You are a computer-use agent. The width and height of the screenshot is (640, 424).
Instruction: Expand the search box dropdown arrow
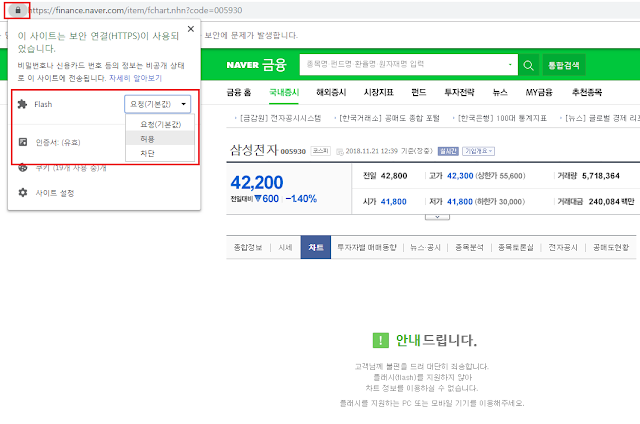coord(510,64)
